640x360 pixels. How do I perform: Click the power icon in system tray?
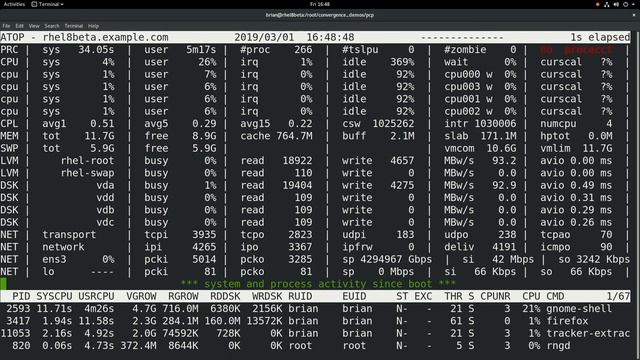click(625, 4)
